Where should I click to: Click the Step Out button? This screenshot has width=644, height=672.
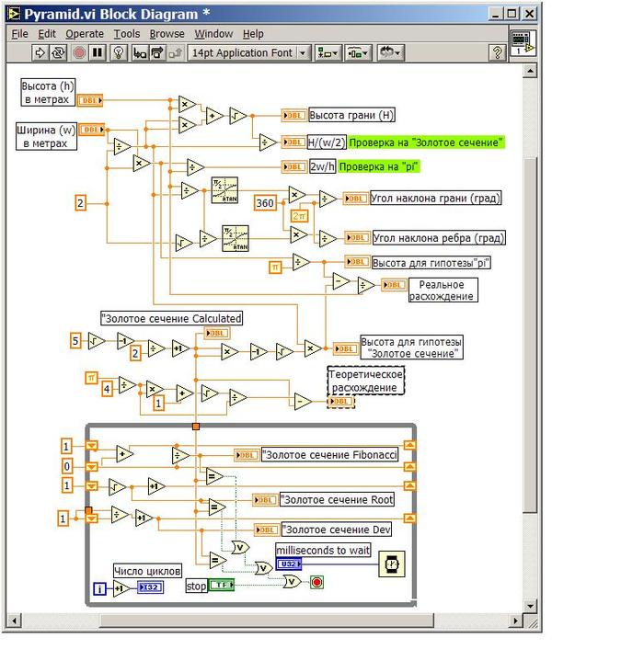pos(176,52)
